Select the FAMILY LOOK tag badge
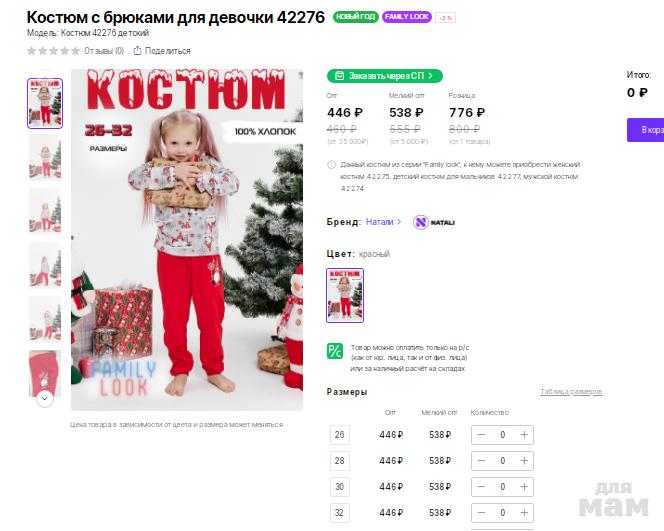 407,17
